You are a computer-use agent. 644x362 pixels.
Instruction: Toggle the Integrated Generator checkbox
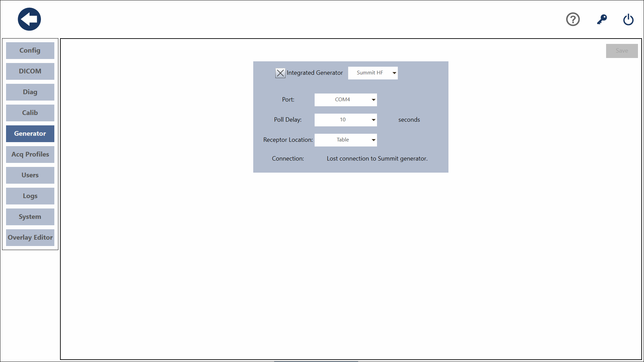[280, 73]
